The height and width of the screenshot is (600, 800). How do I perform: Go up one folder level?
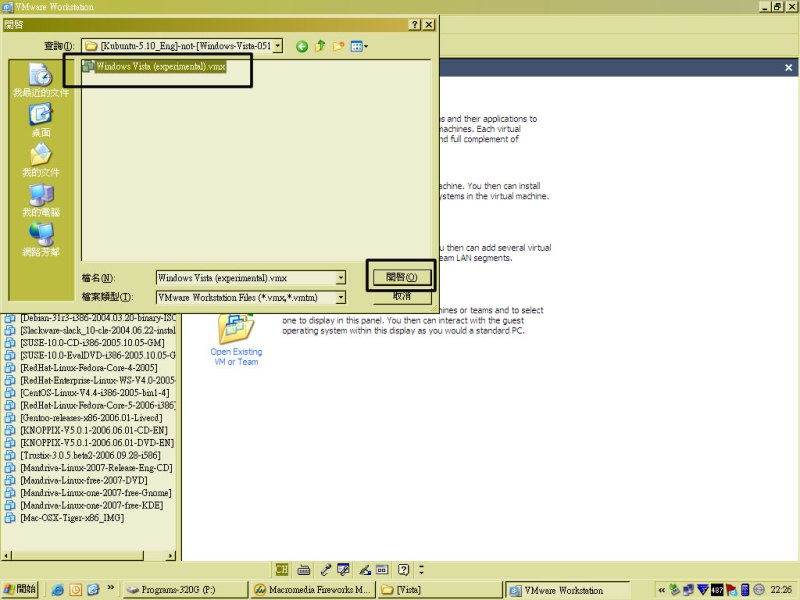coord(320,46)
